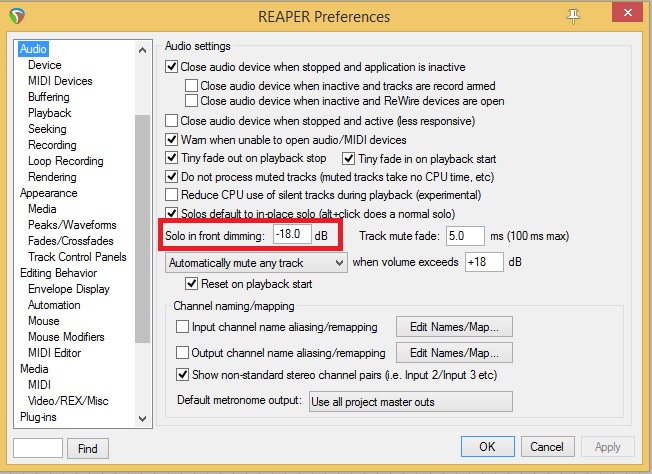Open Seeking preferences page

pos(47,129)
